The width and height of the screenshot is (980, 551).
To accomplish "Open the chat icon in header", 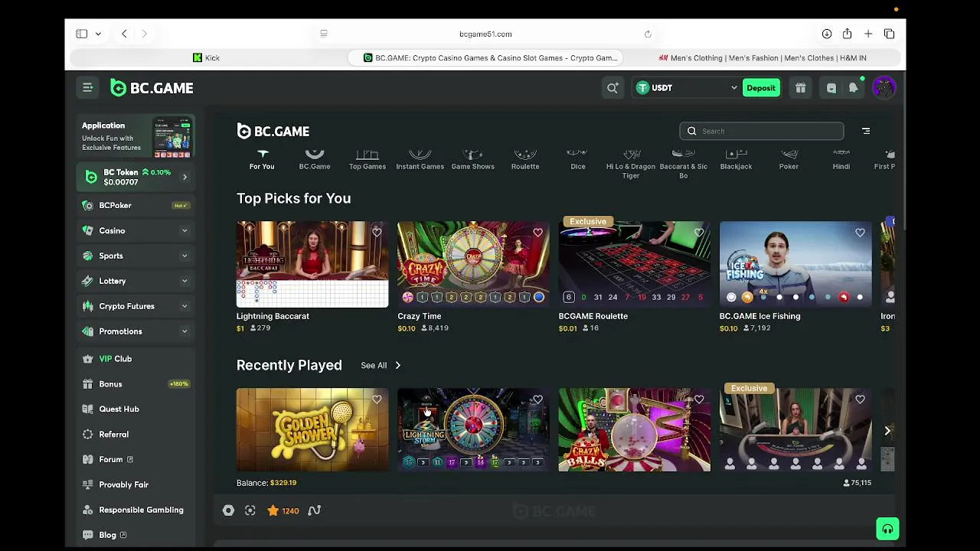I will click(831, 88).
